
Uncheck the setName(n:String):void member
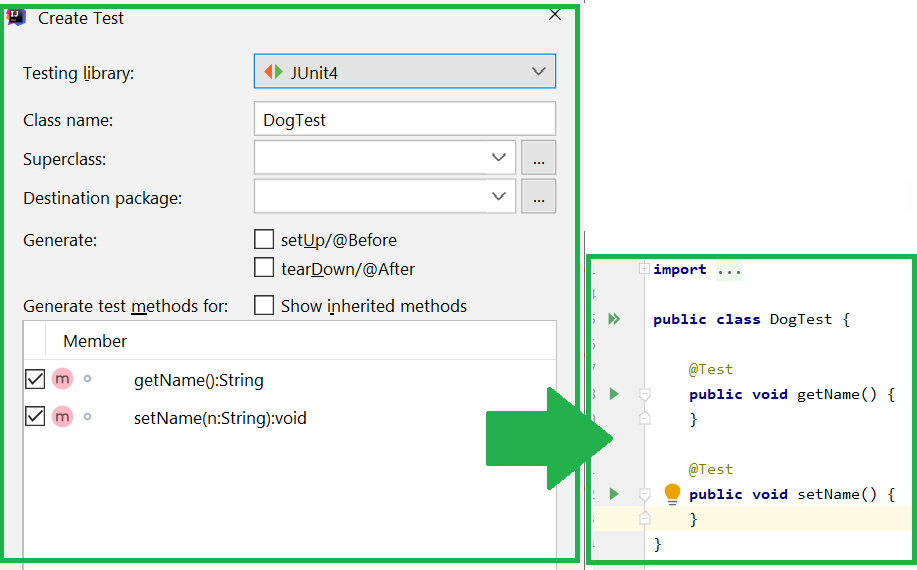coord(35,417)
